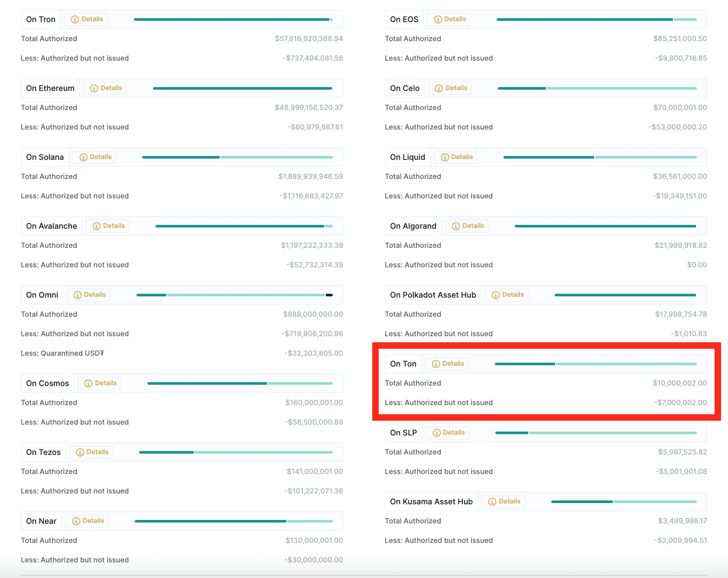
Task: Click the info icon beside On Ethereum
Action: (x=94, y=88)
